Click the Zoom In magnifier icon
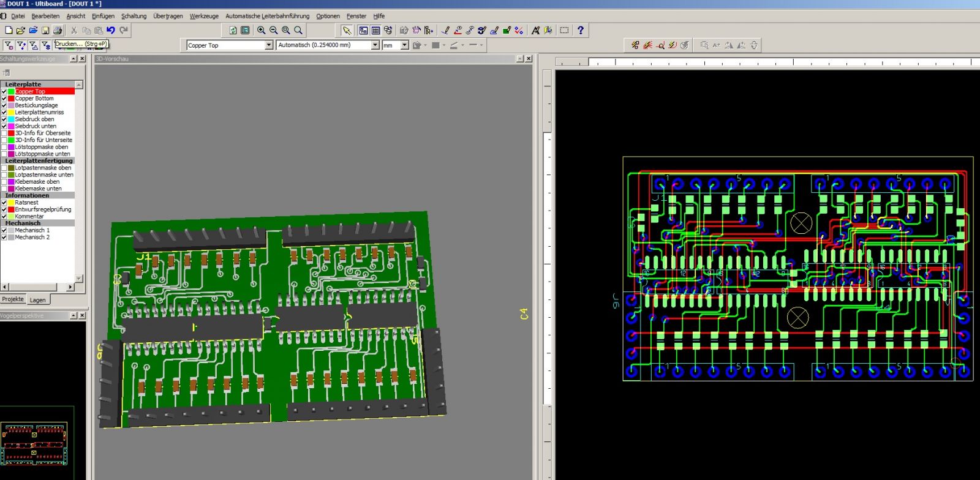Image resolution: width=980 pixels, height=480 pixels. [x=262, y=30]
